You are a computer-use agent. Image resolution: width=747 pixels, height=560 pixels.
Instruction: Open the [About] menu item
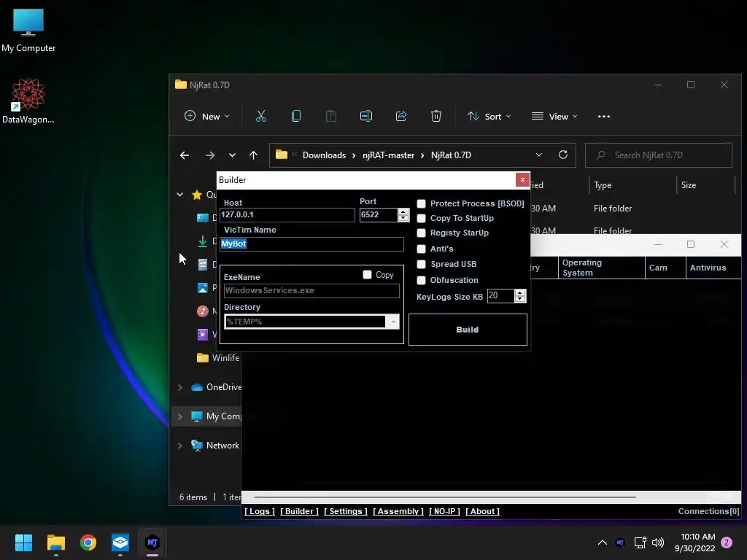[x=483, y=511]
